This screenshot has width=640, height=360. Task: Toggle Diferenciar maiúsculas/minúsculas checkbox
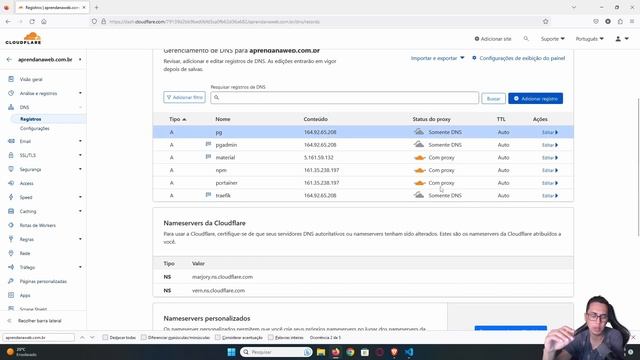pos(144,338)
